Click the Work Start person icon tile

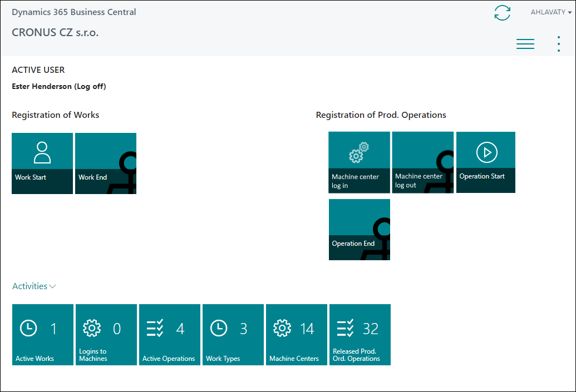coord(42,163)
